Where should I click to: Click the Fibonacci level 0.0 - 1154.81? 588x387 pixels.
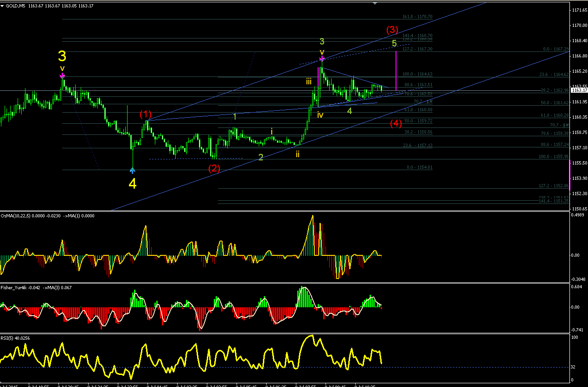419,167
